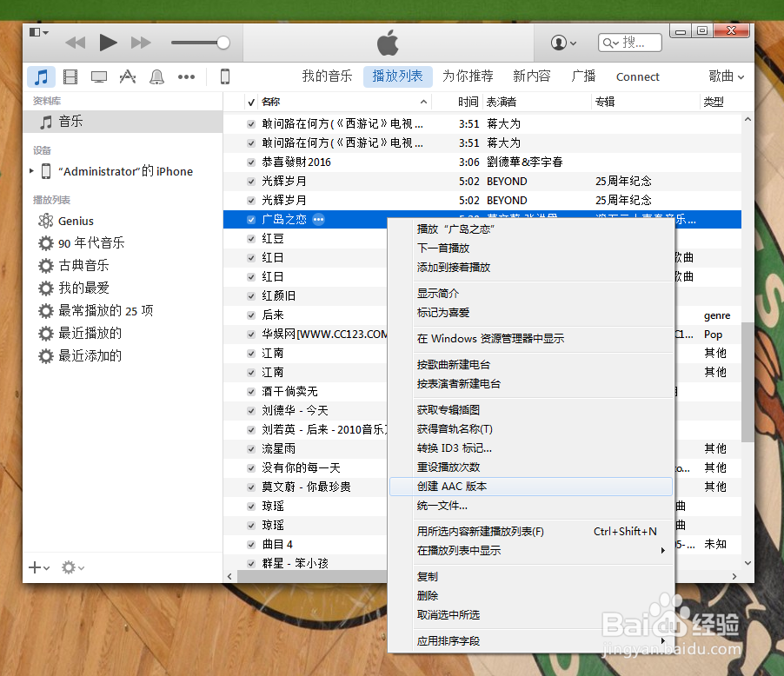Switch to 我的音乐 tab
Viewport: 784px width, 676px height.
click(327, 76)
